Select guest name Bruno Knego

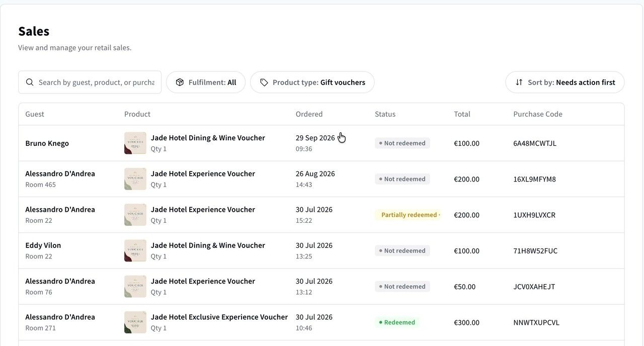click(47, 143)
